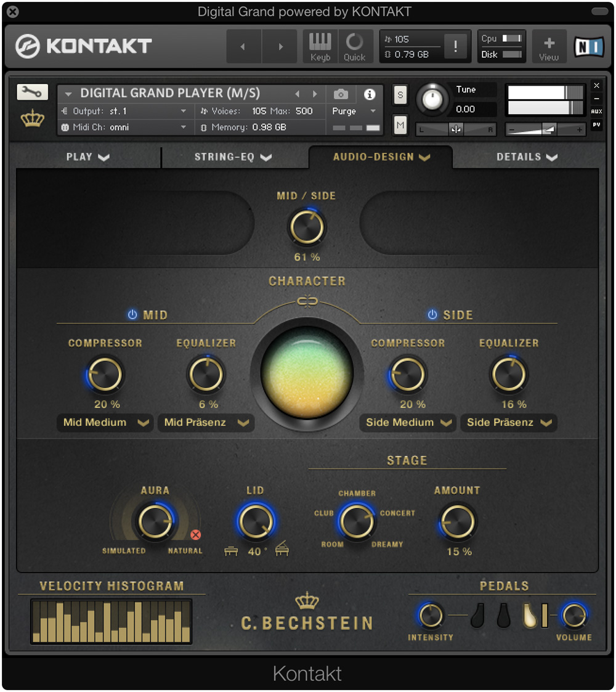The height and width of the screenshot is (692, 616).
Task: Show the on-screen keyboard with Keyb
Action: pyautogui.click(x=320, y=47)
